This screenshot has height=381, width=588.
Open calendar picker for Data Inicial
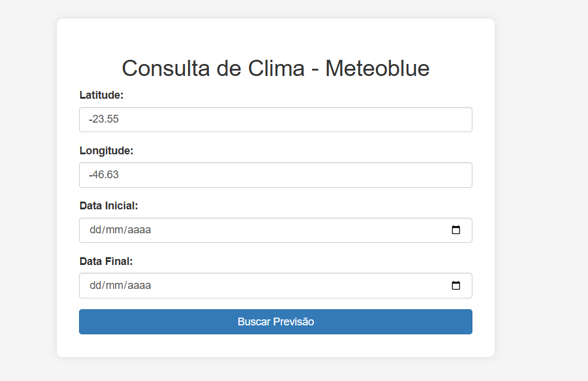(456, 230)
